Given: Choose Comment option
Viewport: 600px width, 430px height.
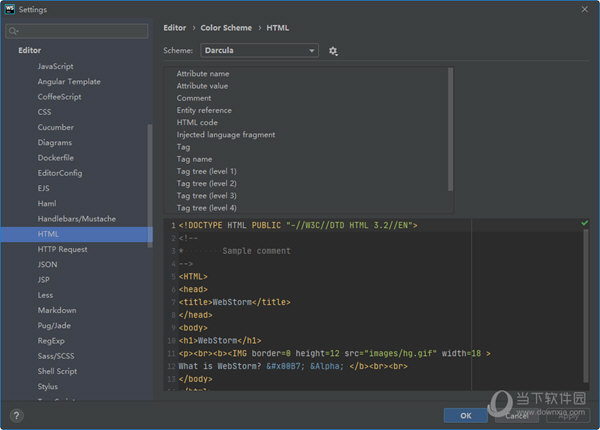Looking at the screenshot, I should (x=194, y=98).
